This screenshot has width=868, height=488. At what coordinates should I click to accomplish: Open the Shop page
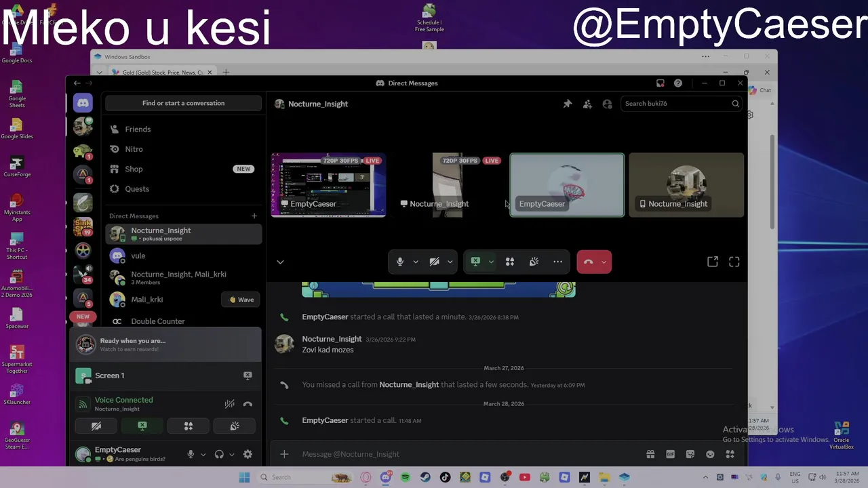click(183, 169)
